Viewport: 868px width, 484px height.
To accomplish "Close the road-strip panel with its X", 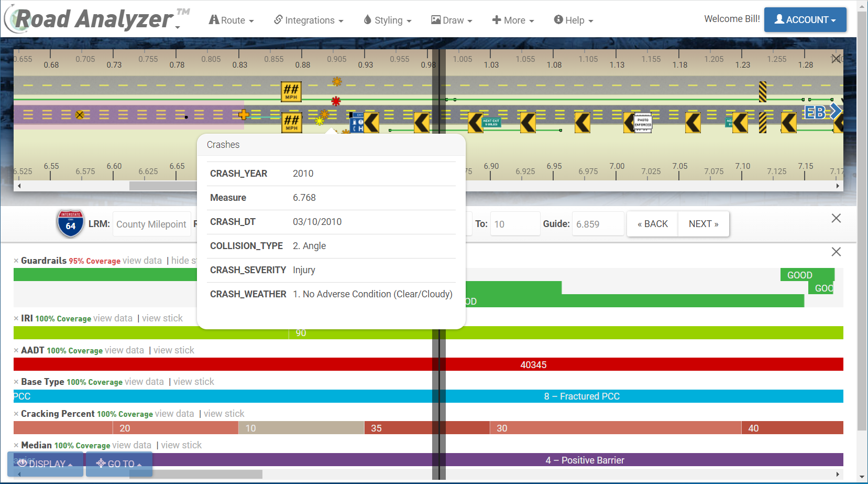I will tap(836, 59).
